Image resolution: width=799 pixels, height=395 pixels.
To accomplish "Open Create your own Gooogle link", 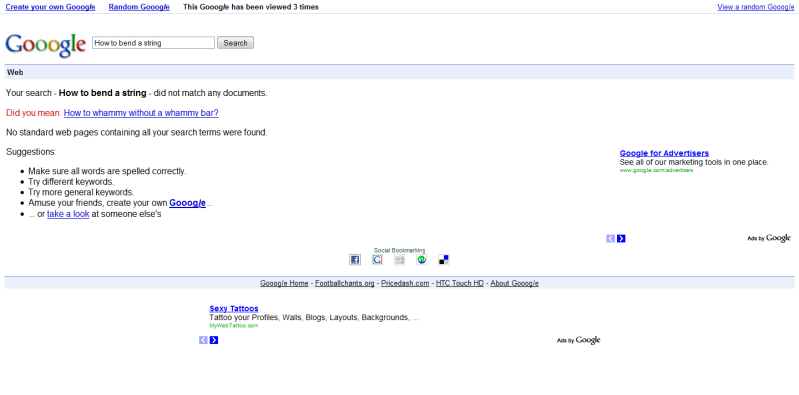I will pyautogui.click(x=50, y=7).
